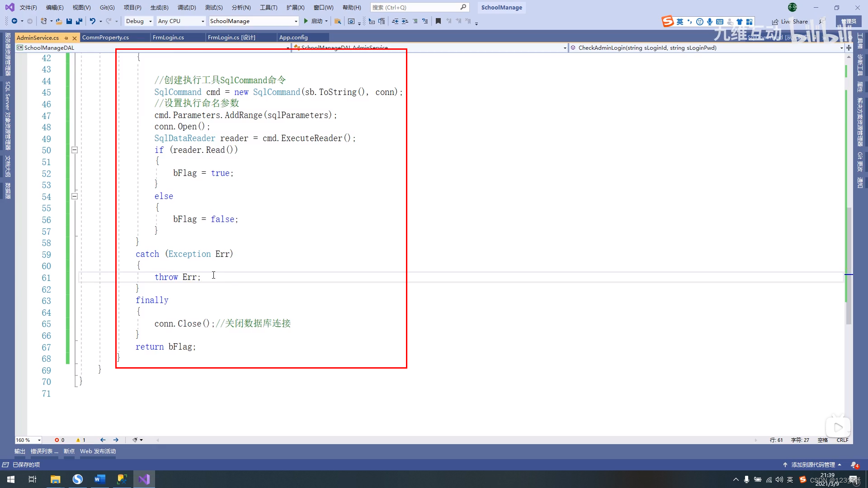
Task: Collapse the else block at line 54
Action: click(75, 196)
